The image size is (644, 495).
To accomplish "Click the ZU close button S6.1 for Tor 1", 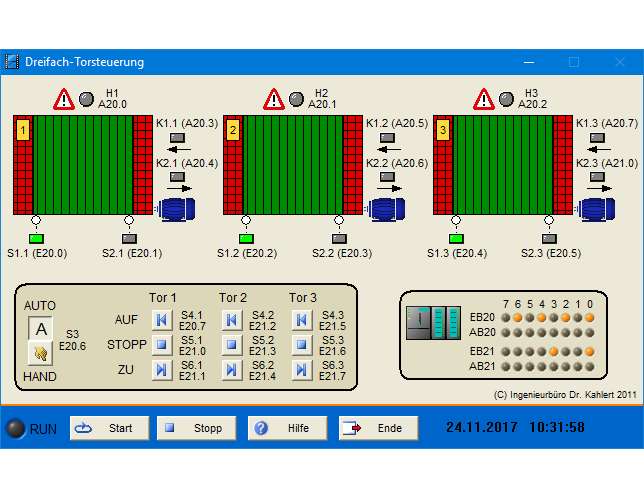I will 162,370.
